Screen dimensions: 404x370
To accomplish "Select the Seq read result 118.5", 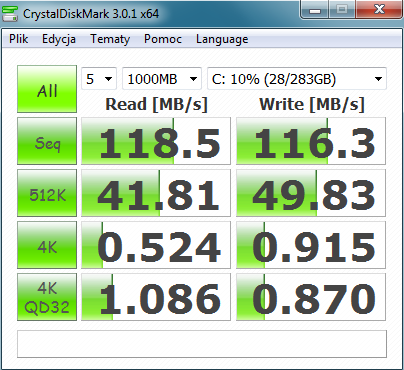I will (156, 141).
